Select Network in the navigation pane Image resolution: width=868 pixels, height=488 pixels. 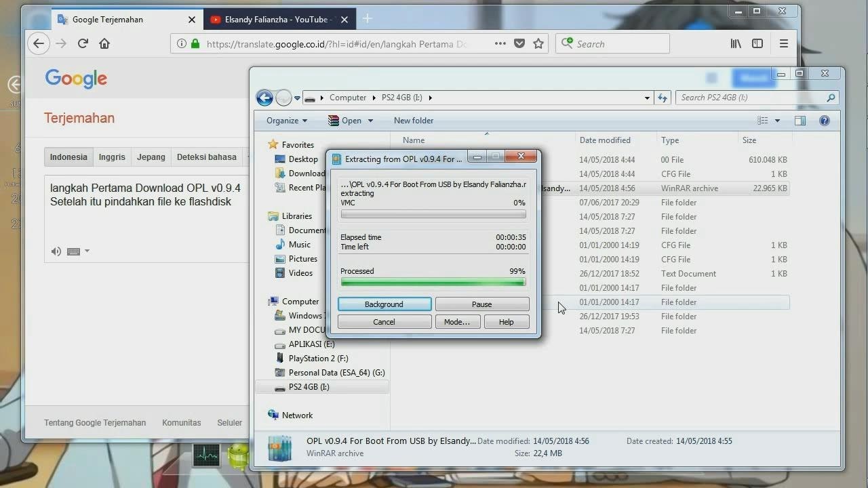click(297, 415)
